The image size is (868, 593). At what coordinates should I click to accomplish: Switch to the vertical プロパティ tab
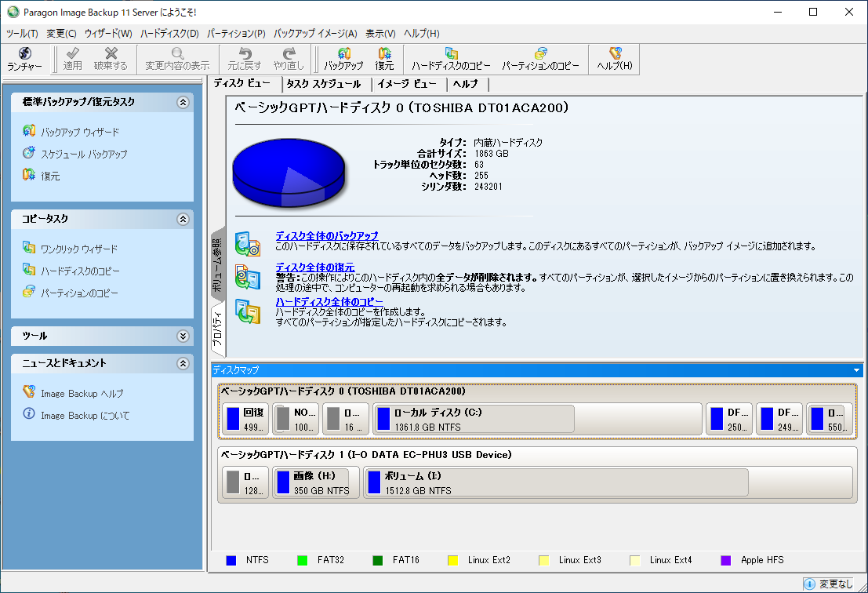point(217,329)
